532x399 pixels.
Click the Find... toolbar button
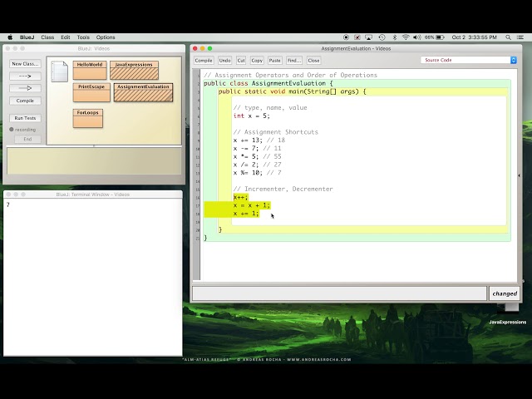coord(293,61)
